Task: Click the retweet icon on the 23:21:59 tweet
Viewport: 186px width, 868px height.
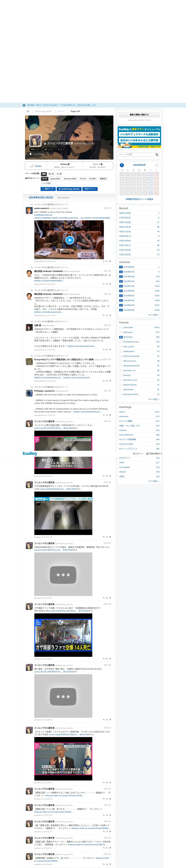Action: tap(107, 315)
